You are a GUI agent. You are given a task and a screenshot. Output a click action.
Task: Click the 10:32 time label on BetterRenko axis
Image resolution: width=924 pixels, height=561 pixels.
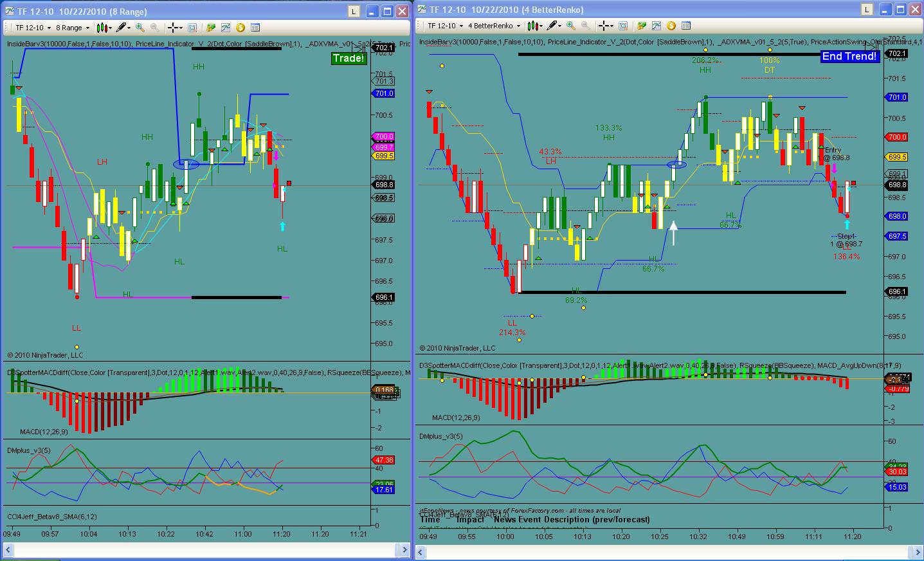(x=698, y=537)
